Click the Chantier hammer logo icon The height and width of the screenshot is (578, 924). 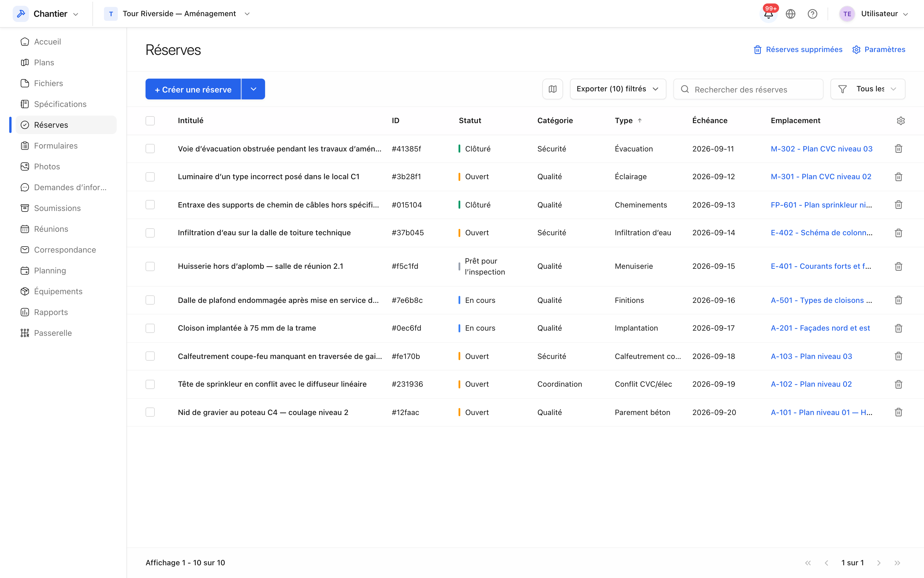(x=21, y=14)
